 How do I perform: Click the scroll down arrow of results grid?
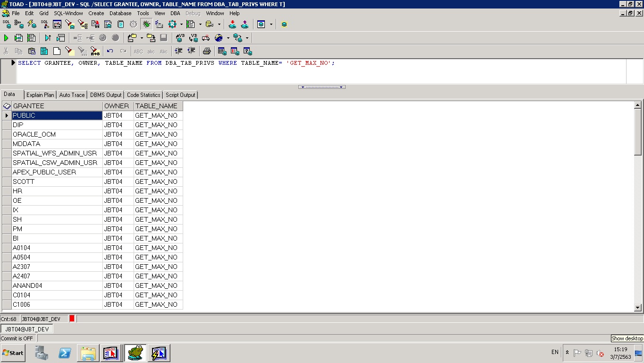tap(638, 308)
